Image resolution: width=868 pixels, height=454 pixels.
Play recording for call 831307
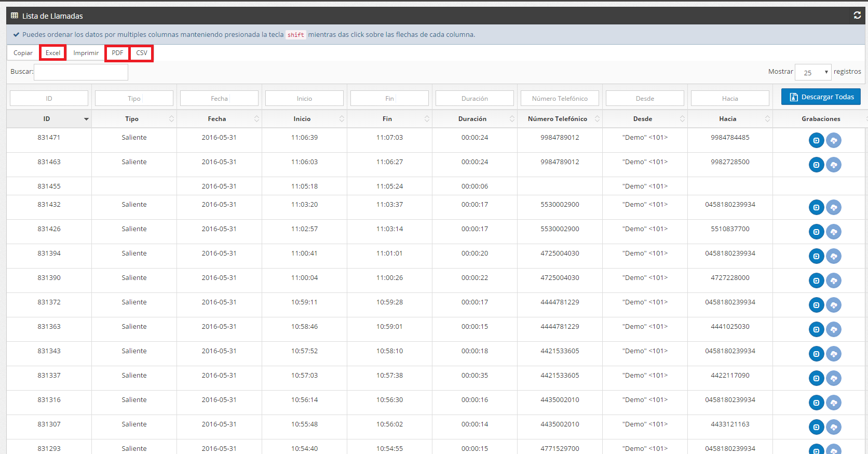(x=817, y=427)
